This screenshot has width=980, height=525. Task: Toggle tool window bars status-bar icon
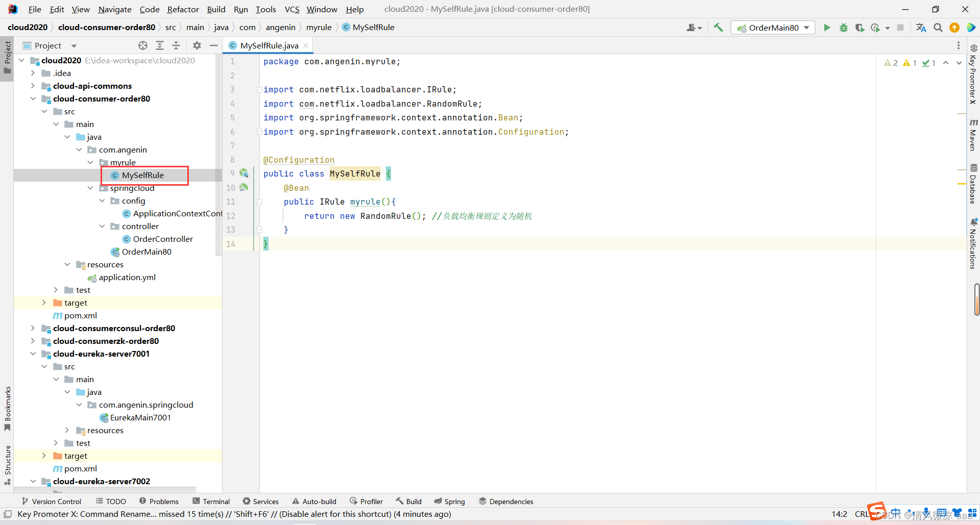pyautogui.click(x=8, y=514)
